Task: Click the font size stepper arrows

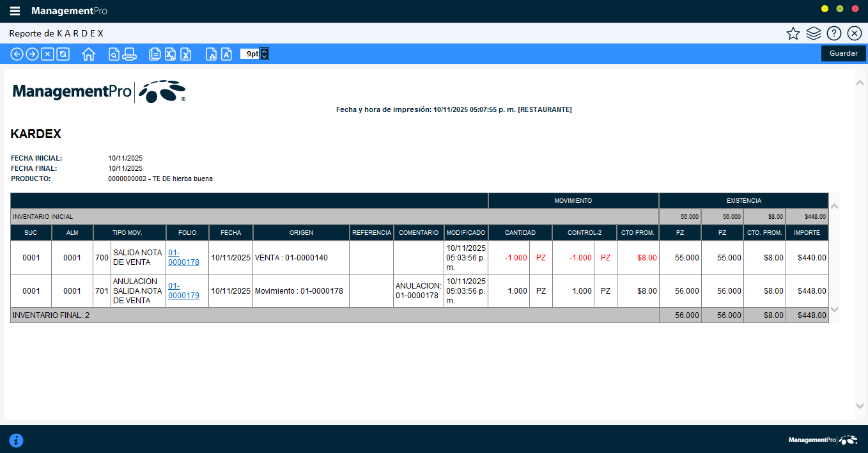Action: point(265,54)
